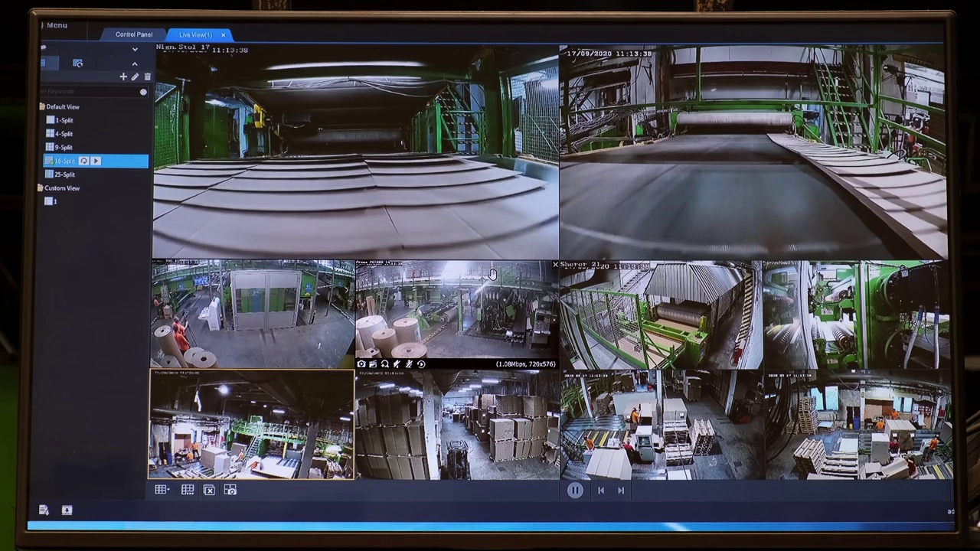Screen dimensions: 980x551
Task: Expand the down chevron in the side panel
Action: tap(135, 50)
